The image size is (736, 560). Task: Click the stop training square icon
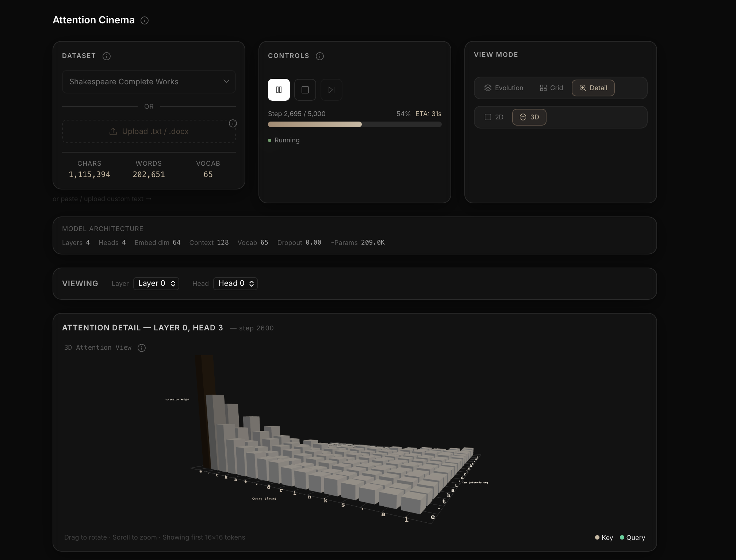click(x=305, y=90)
